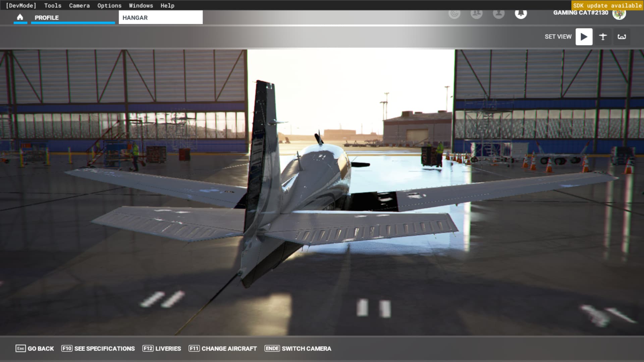The height and width of the screenshot is (362, 644).
Task: Click GO BACK button
Action: [35, 349]
